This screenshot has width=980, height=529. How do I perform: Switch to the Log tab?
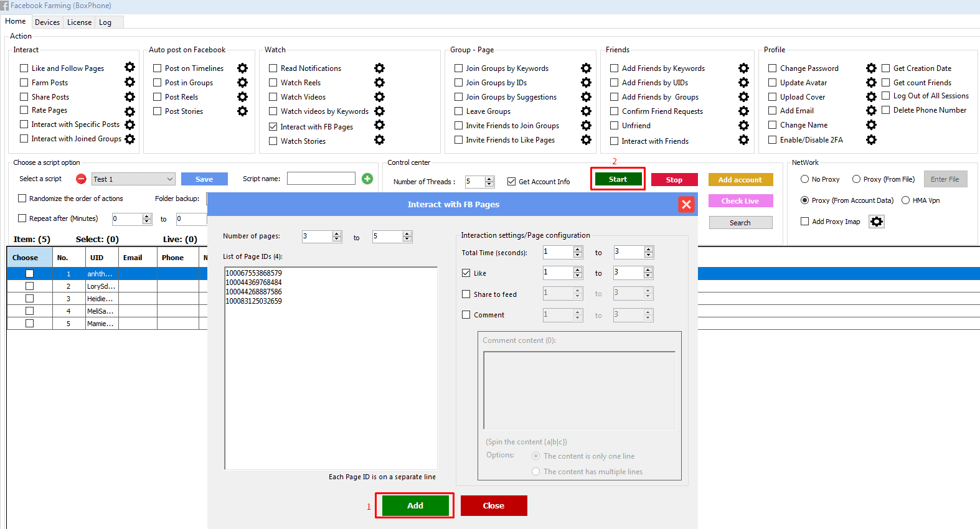(105, 22)
